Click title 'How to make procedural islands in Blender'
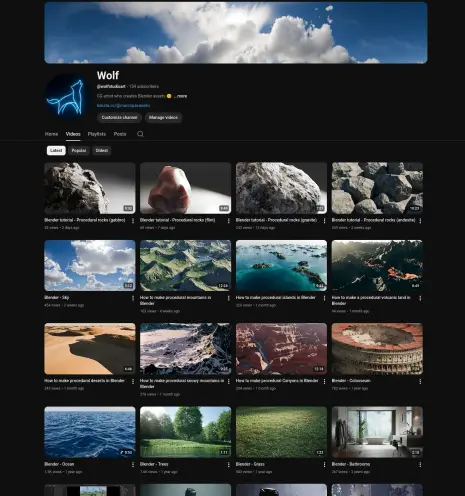The height and width of the screenshot is (496, 465). pos(276,298)
